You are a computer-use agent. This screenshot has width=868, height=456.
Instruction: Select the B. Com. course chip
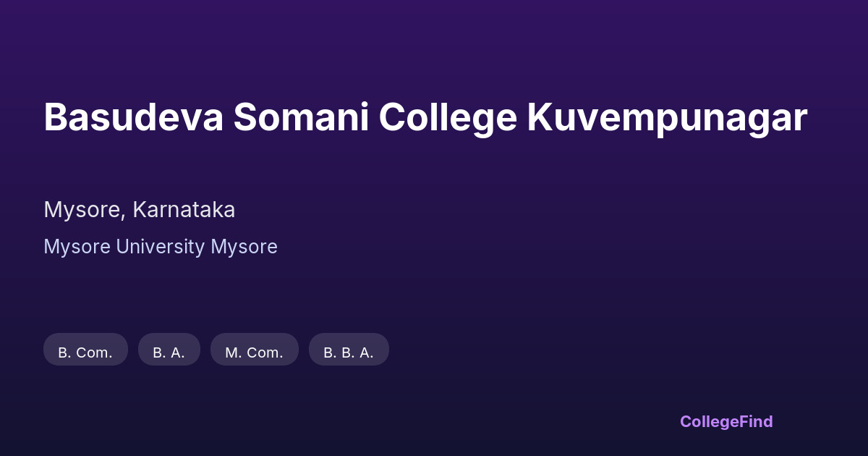[x=85, y=352]
